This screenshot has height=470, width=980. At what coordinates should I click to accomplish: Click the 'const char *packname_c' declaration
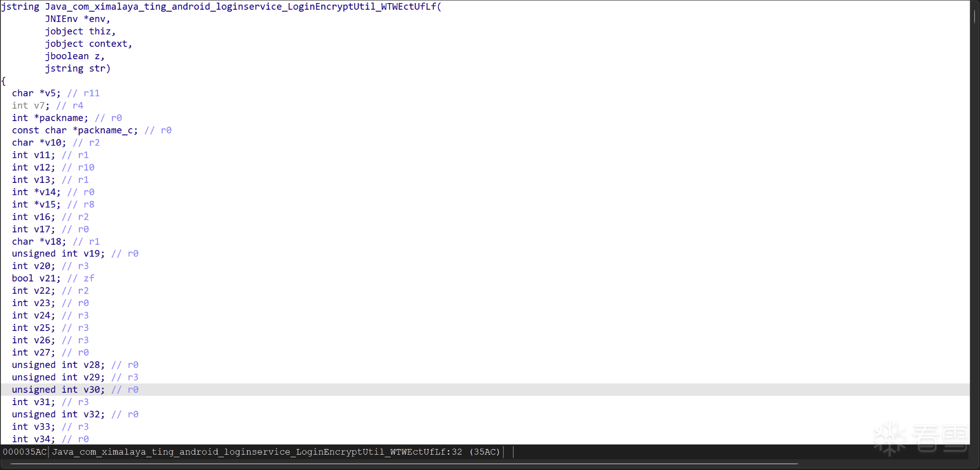tap(75, 130)
